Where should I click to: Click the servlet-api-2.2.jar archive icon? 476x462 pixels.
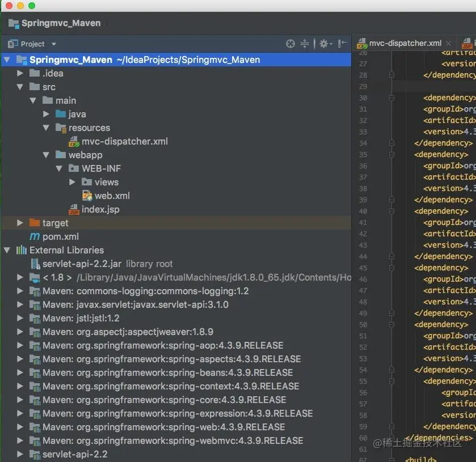pyautogui.click(x=35, y=264)
